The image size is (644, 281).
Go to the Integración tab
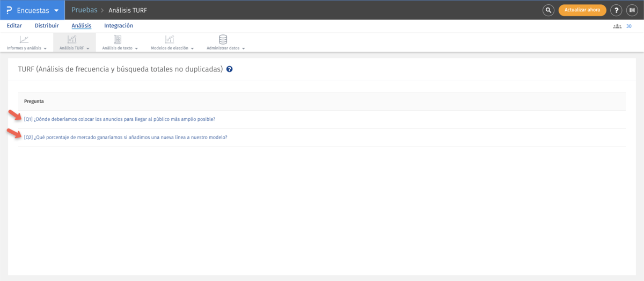(x=119, y=26)
